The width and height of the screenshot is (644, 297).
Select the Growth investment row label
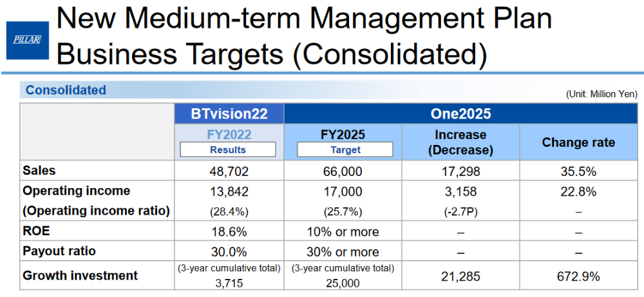coord(80,276)
